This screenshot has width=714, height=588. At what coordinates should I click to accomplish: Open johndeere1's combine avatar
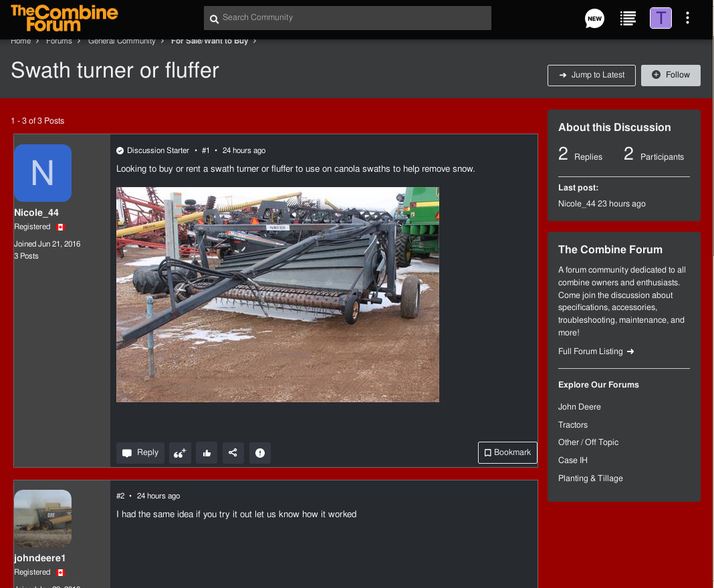point(43,519)
